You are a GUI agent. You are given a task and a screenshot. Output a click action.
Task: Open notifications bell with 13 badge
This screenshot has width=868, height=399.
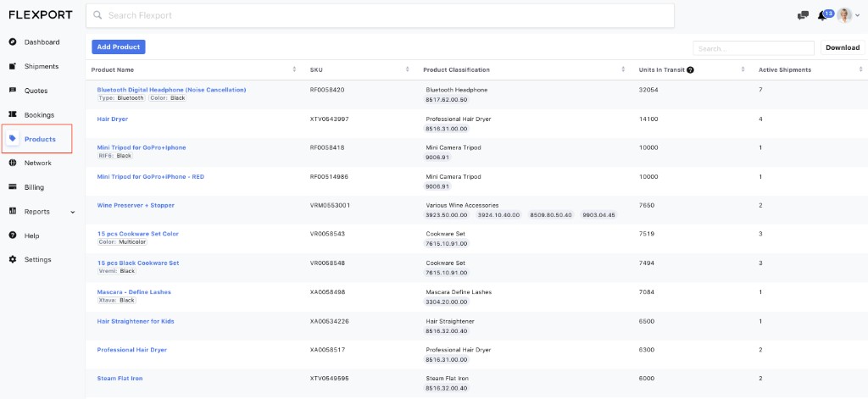click(825, 15)
